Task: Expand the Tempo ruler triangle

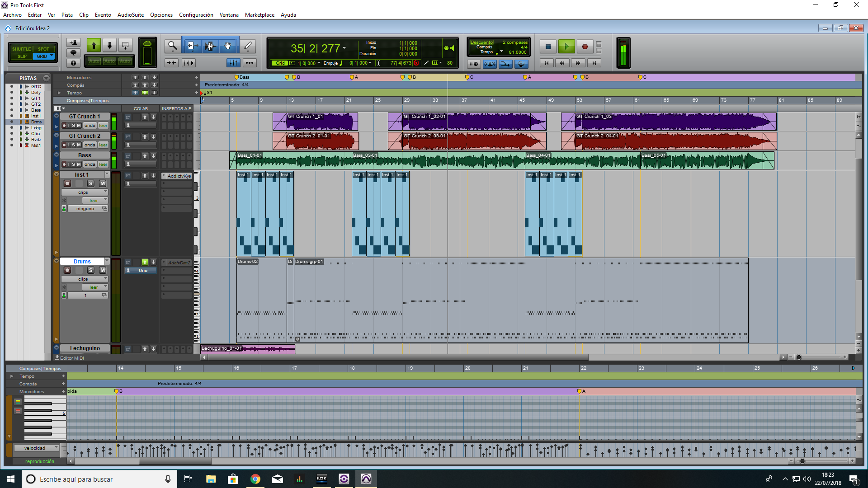Action: [59, 93]
